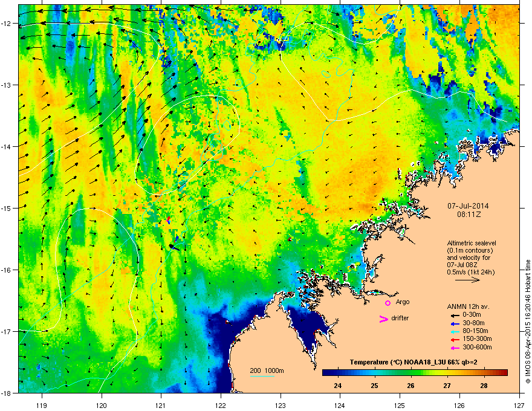Click the latitude axis label -12
This screenshot has width=532, height=411.
pyautogui.click(x=6, y=24)
